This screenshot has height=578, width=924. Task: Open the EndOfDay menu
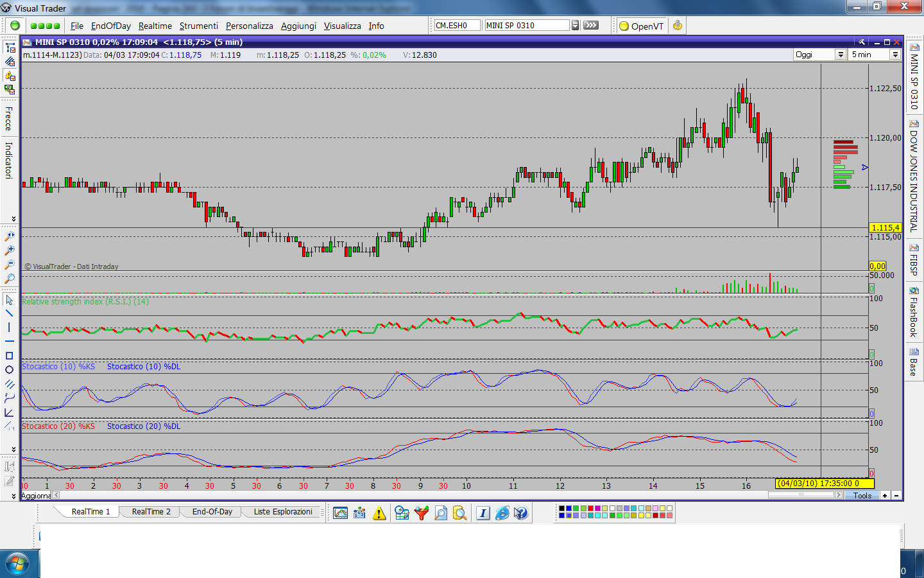pos(111,26)
